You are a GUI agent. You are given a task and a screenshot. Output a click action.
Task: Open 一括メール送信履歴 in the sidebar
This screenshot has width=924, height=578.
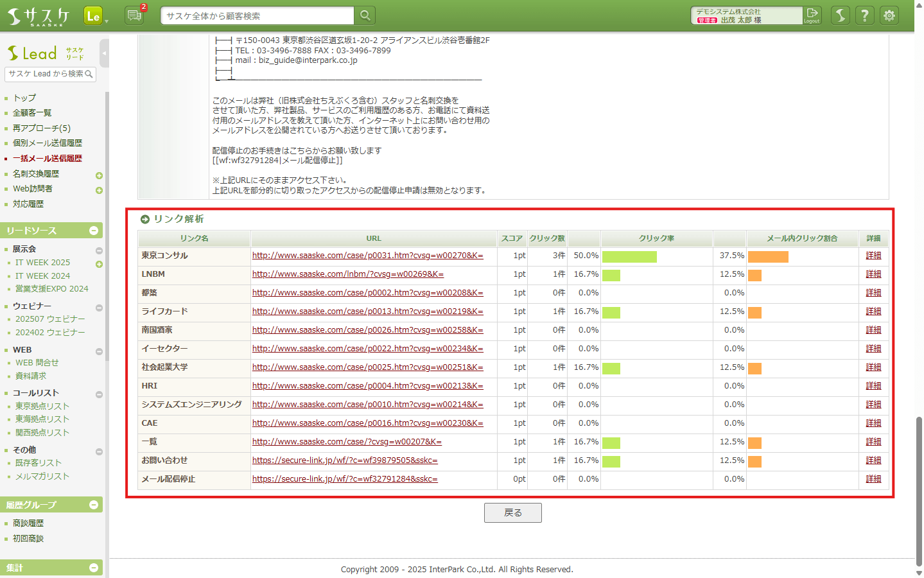click(x=48, y=159)
